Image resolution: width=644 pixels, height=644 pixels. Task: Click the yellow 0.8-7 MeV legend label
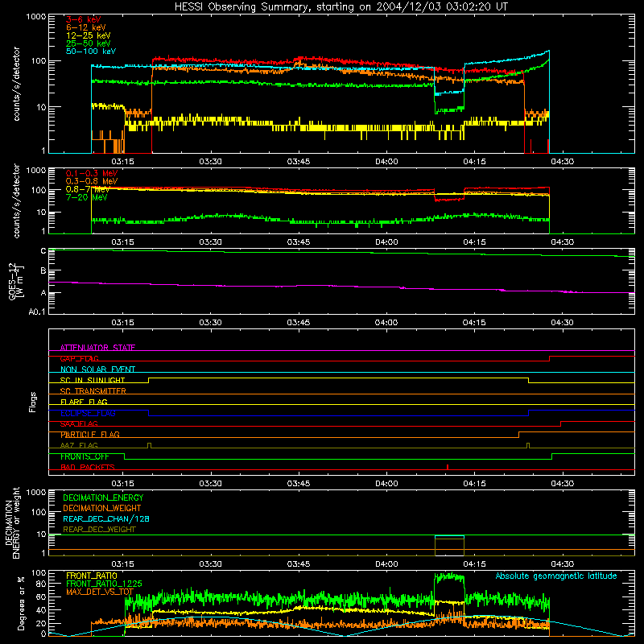point(88,189)
